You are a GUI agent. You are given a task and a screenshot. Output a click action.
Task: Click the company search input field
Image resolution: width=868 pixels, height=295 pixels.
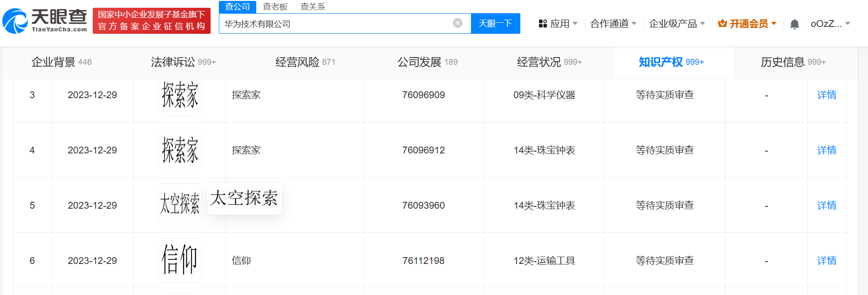coord(336,24)
